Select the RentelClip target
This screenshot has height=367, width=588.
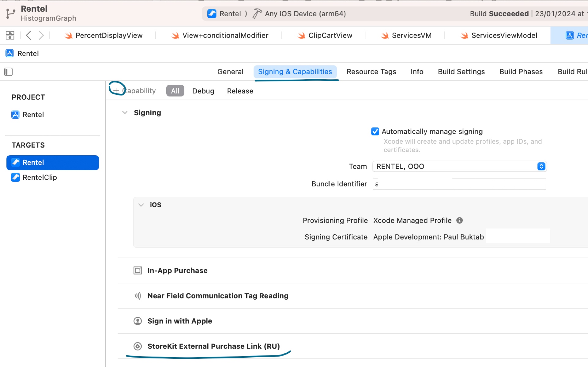[x=40, y=177]
